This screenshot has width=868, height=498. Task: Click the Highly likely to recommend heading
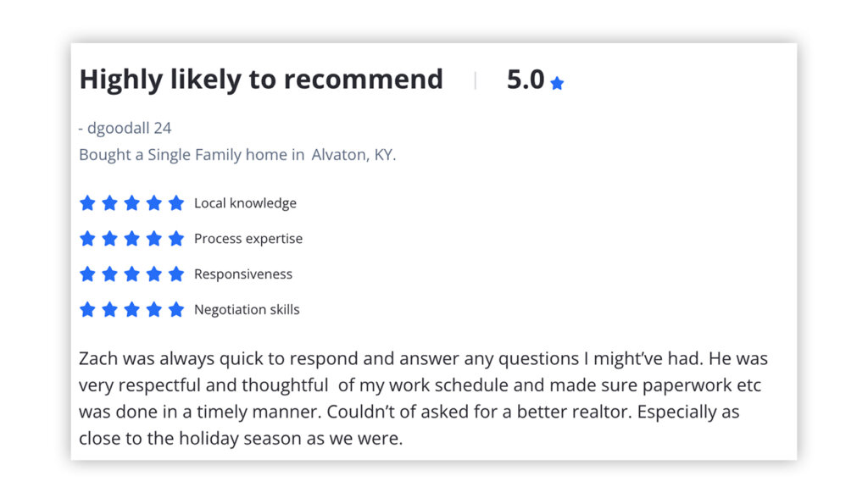coord(261,80)
